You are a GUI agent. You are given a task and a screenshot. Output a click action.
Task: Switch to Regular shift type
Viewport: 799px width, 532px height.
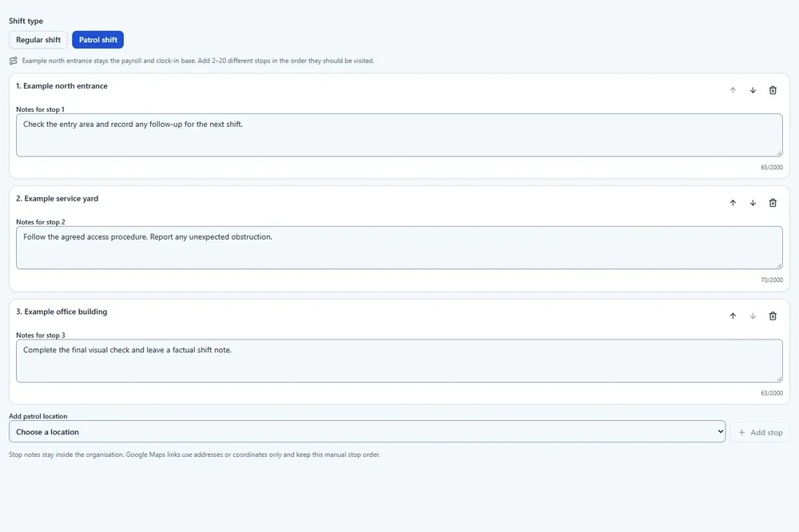pos(38,40)
